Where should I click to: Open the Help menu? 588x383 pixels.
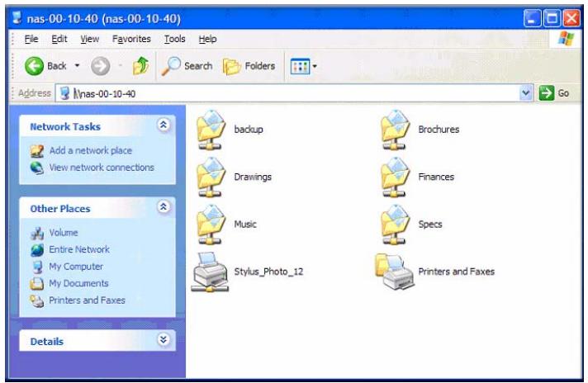207,39
